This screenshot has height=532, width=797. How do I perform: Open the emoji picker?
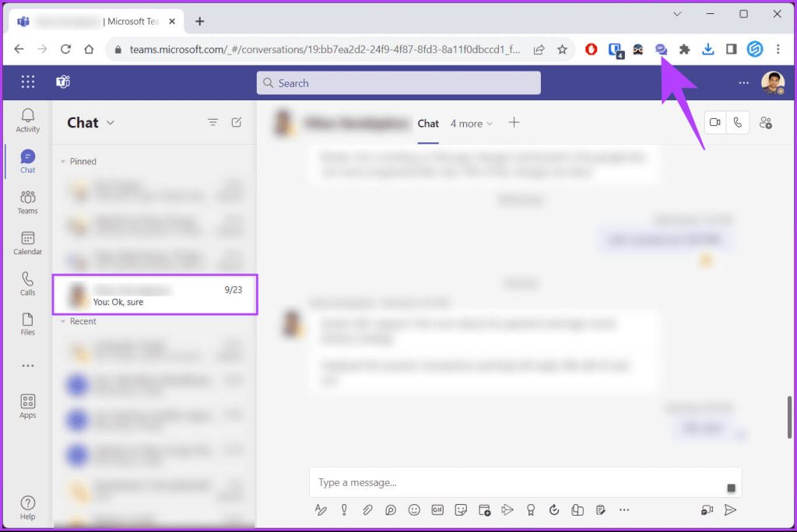pos(414,509)
